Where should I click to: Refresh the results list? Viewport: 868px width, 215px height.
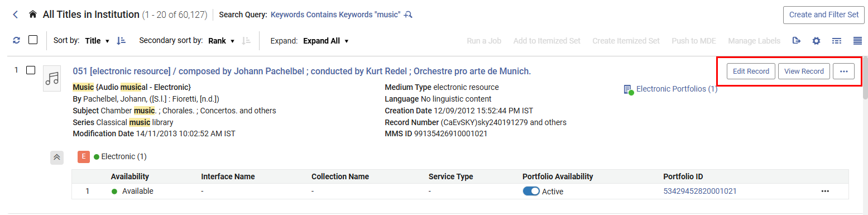(17, 40)
